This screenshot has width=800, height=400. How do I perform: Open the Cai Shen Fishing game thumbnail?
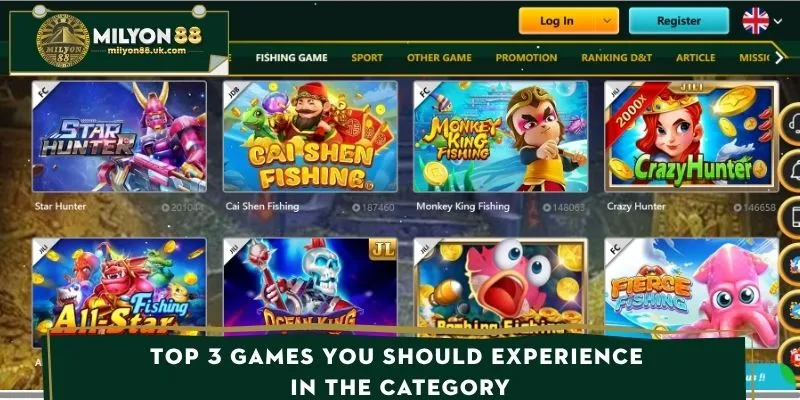[310, 136]
